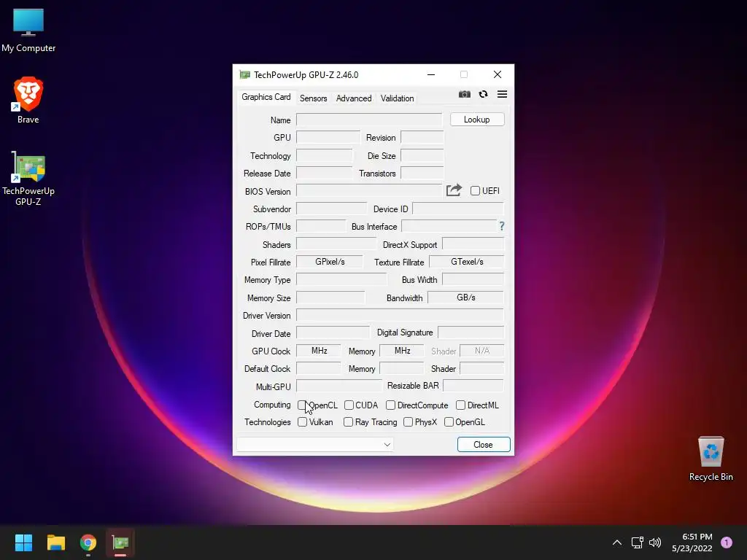Click the Device ID field
Image resolution: width=747 pixels, height=560 pixels.
[x=458, y=209]
